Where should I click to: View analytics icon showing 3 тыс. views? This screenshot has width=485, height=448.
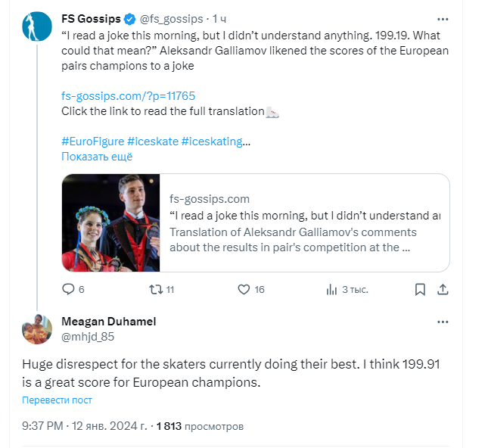(331, 289)
